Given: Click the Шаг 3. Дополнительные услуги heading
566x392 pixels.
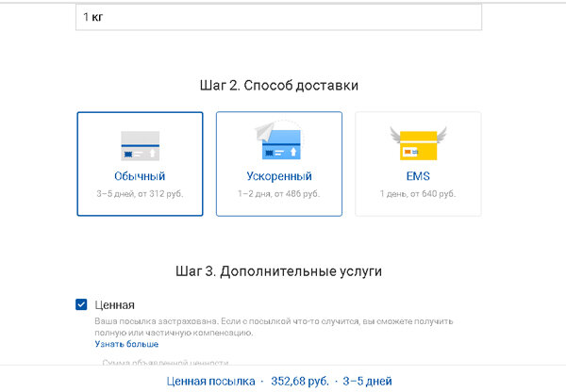Looking at the screenshot, I should point(278,271).
